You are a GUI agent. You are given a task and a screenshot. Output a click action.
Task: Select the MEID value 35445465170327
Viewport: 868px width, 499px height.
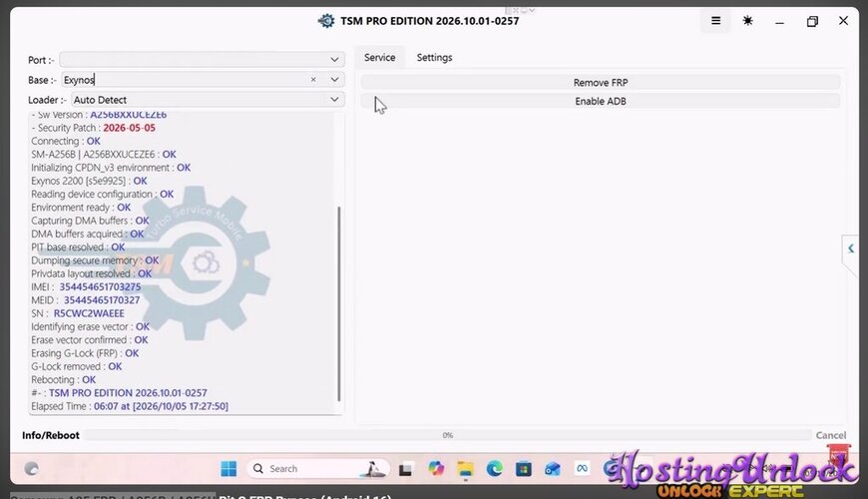tap(102, 300)
